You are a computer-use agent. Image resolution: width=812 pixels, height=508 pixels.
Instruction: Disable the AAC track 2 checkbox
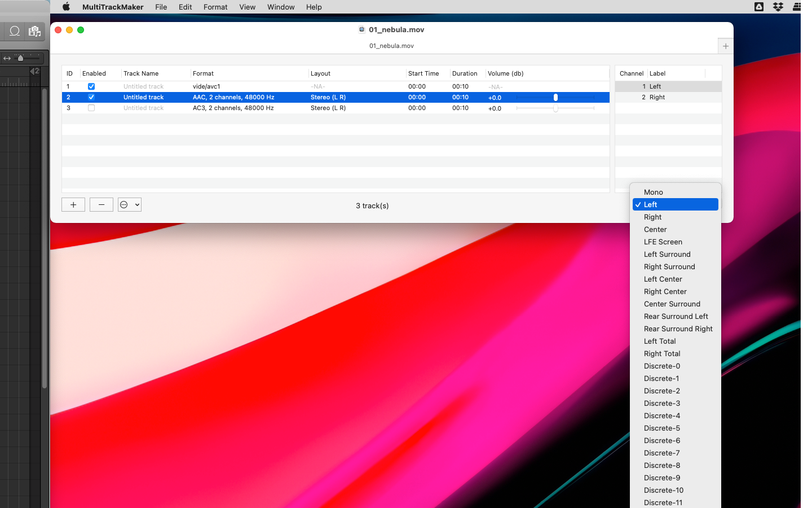tap(91, 97)
